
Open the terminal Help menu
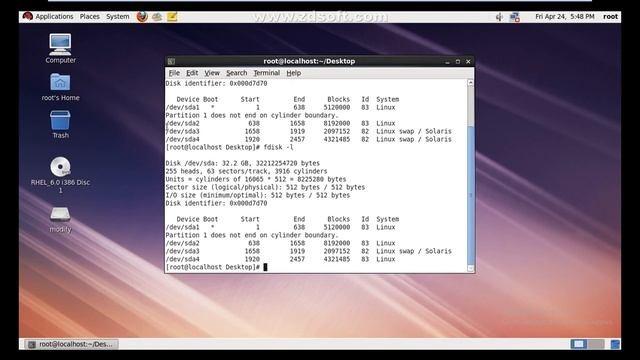293,73
